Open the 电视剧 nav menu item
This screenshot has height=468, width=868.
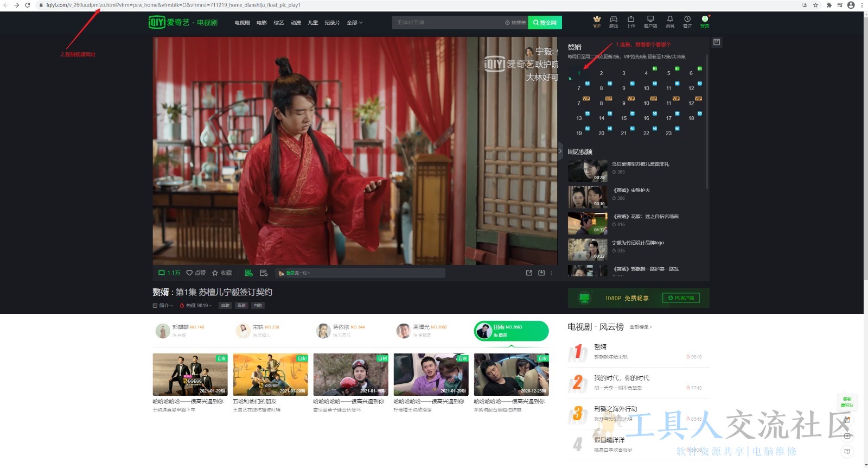(242, 23)
